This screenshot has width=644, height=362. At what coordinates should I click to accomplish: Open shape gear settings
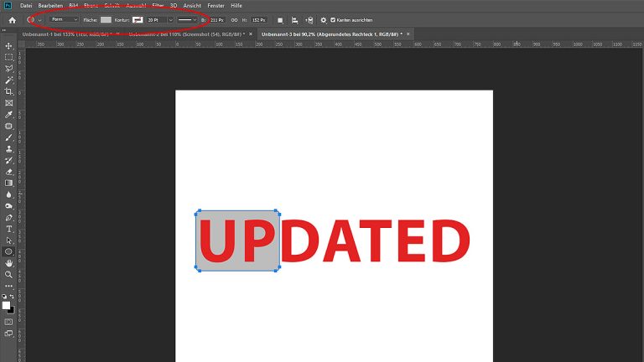(324, 20)
